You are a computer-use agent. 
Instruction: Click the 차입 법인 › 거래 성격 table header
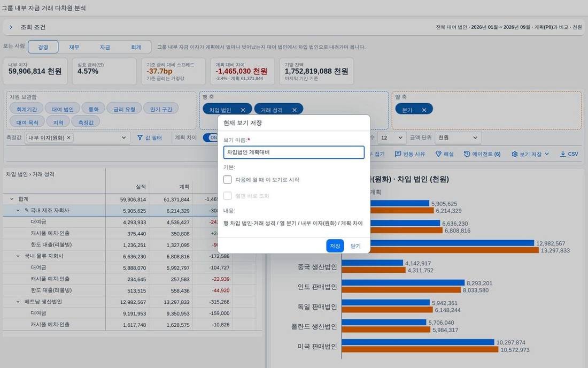(x=30, y=174)
